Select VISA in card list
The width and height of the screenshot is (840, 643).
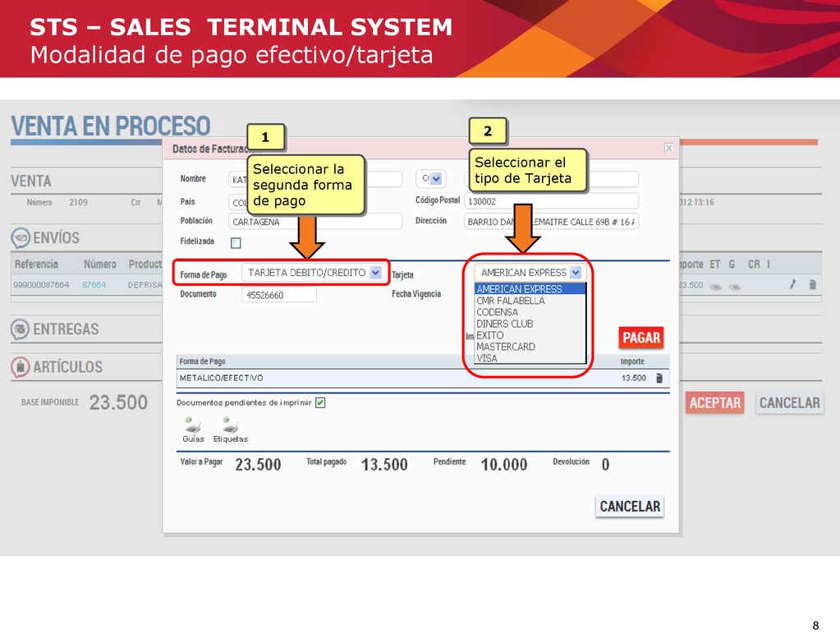click(x=530, y=358)
